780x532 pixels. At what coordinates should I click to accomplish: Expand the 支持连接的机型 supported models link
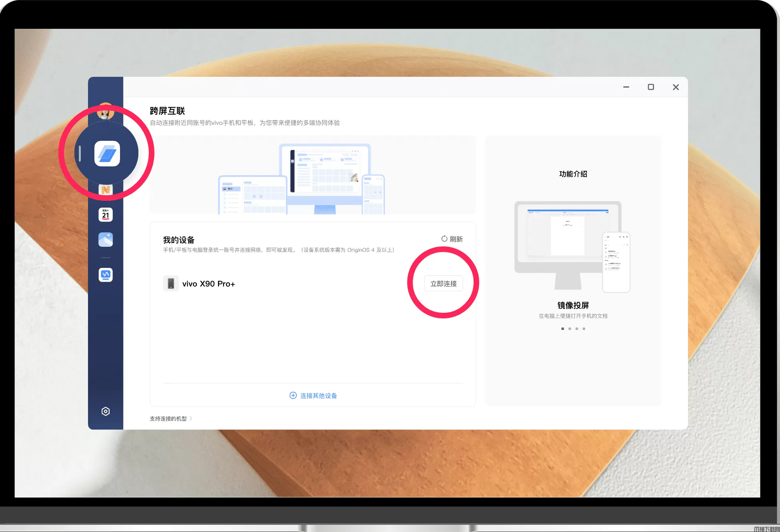coord(171,418)
